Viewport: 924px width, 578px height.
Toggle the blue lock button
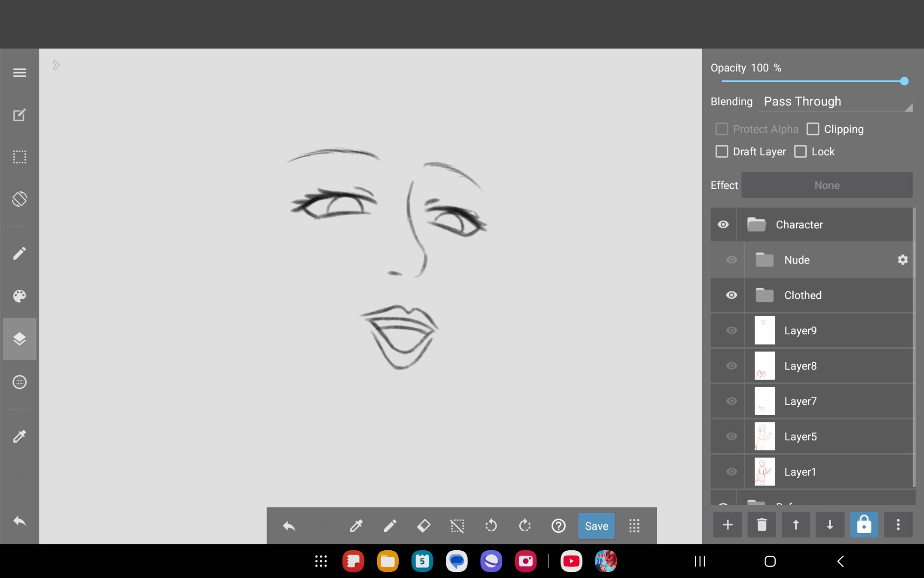pyautogui.click(x=864, y=525)
